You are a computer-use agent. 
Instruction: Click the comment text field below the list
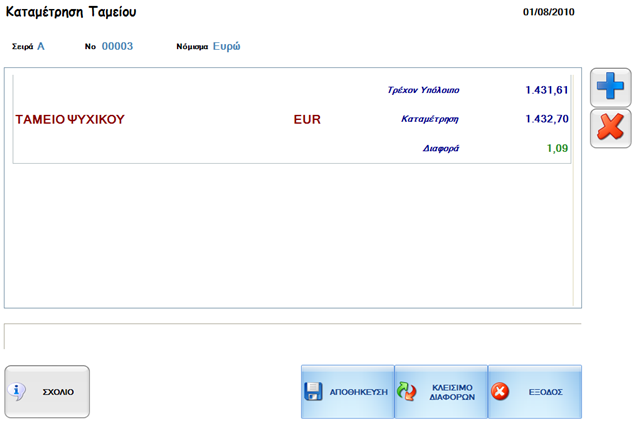point(292,336)
